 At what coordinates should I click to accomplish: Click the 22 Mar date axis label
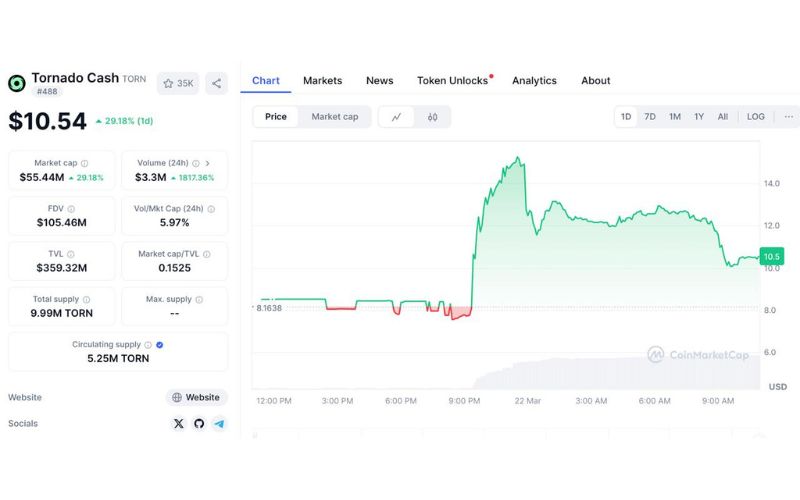click(528, 401)
